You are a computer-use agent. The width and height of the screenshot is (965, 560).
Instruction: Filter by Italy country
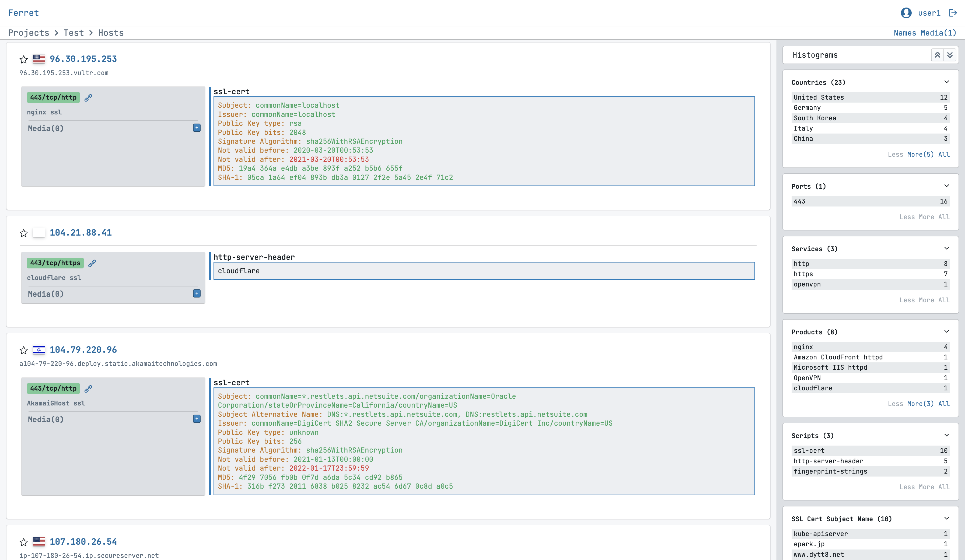click(x=870, y=128)
